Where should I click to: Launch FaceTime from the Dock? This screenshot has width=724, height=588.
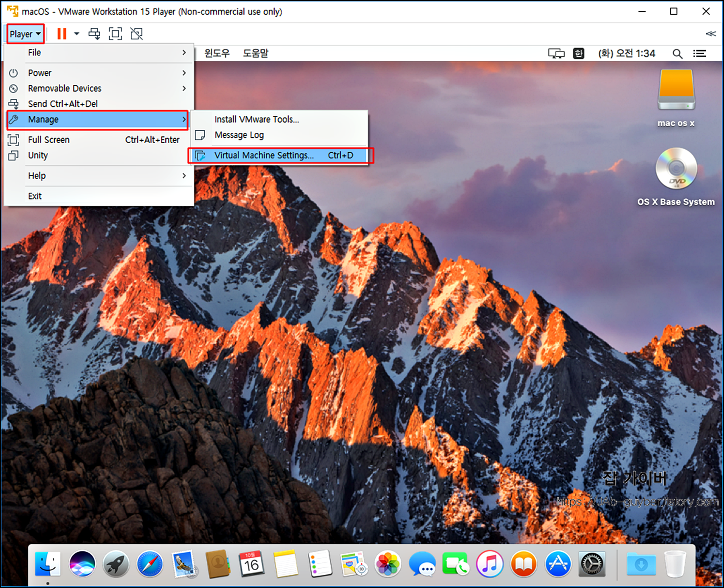(456, 563)
